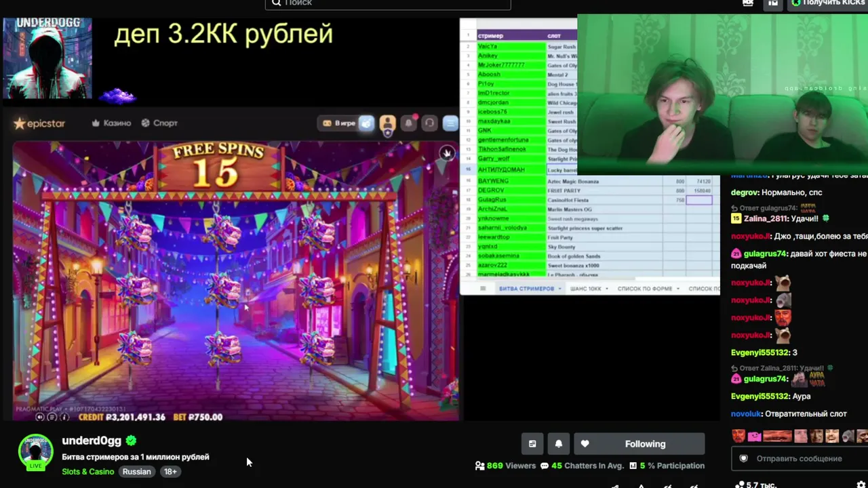This screenshot has width=868, height=488.
Task: Select the CasinoHot Fiesta cell
Action: point(605,200)
